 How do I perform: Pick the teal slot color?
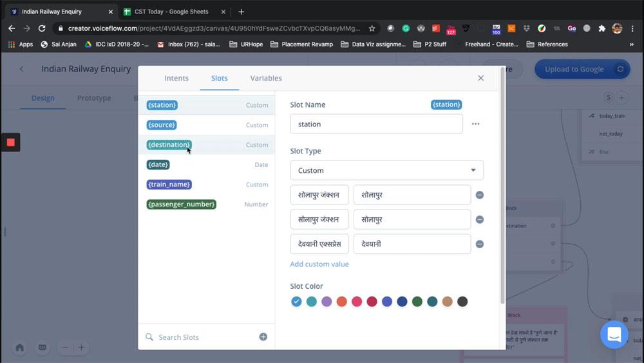pos(311,302)
